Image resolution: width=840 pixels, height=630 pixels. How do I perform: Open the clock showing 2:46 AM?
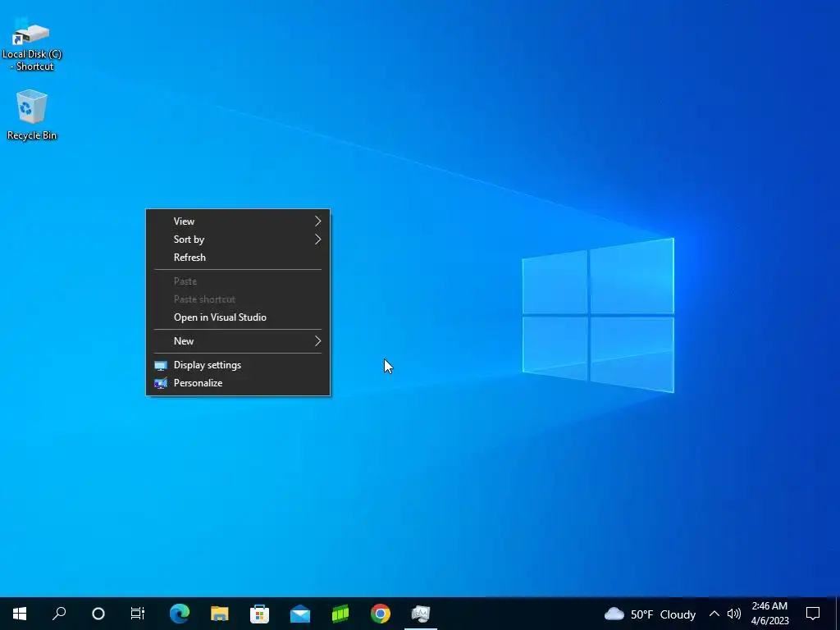click(x=769, y=614)
